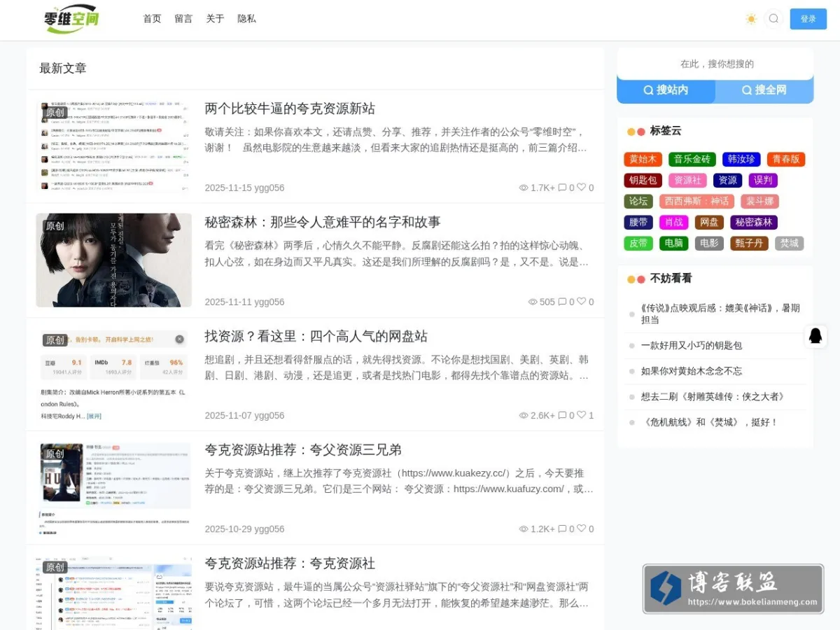Click the 登录 login button

[x=808, y=19]
